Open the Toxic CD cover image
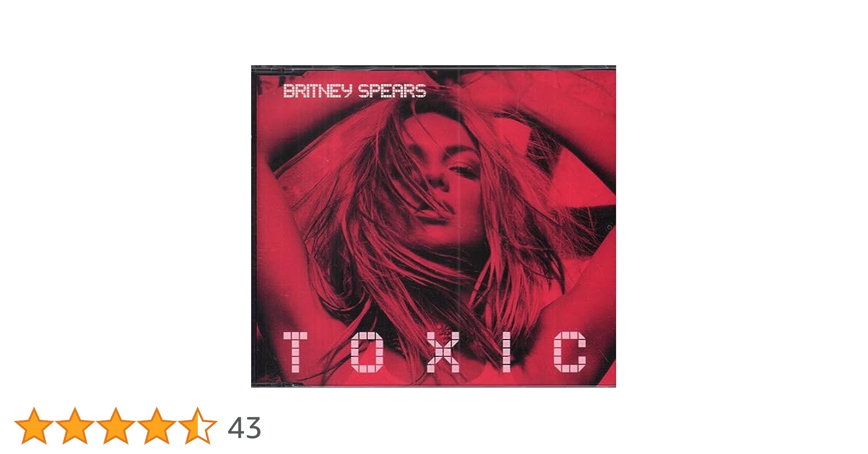Image resolution: width=868 pixels, height=454 pixels. [x=434, y=227]
